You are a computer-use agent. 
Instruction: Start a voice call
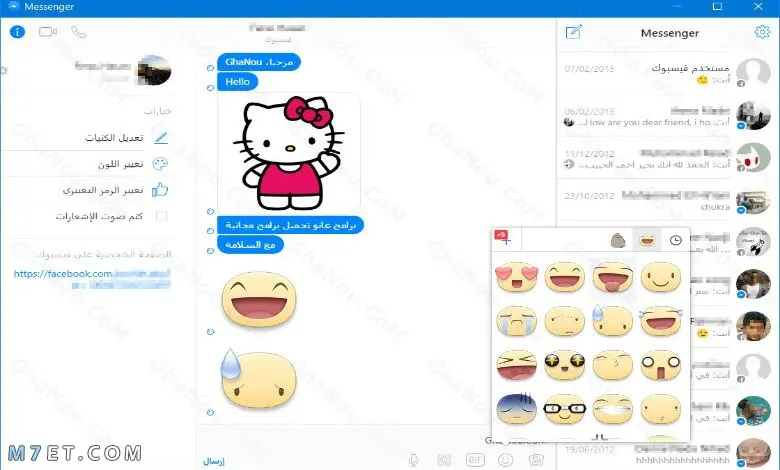click(x=79, y=32)
